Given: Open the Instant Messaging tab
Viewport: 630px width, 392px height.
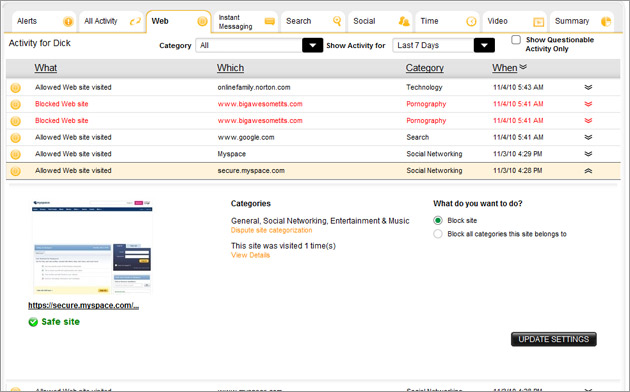Looking at the screenshot, I should [245, 21].
